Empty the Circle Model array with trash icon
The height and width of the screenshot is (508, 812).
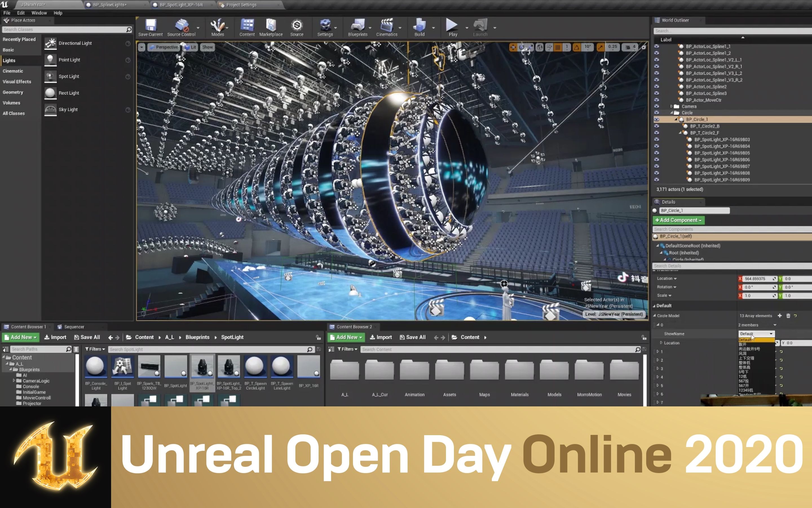point(788,316)
